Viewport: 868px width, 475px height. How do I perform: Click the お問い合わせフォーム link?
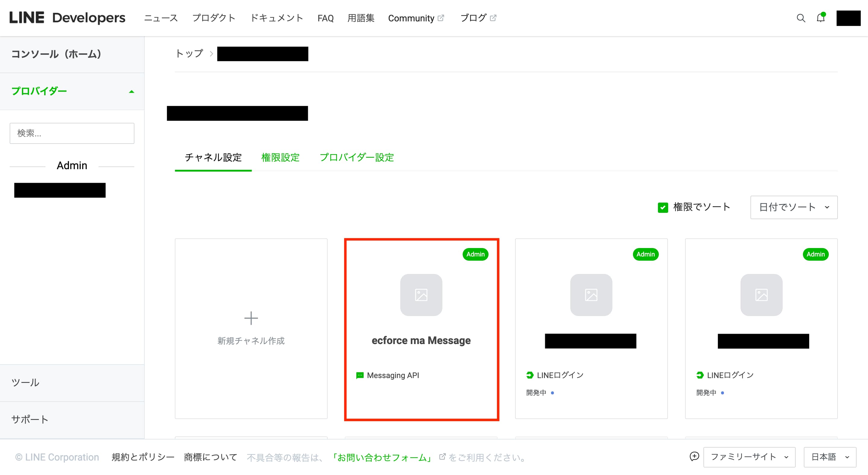coord(382,457)
